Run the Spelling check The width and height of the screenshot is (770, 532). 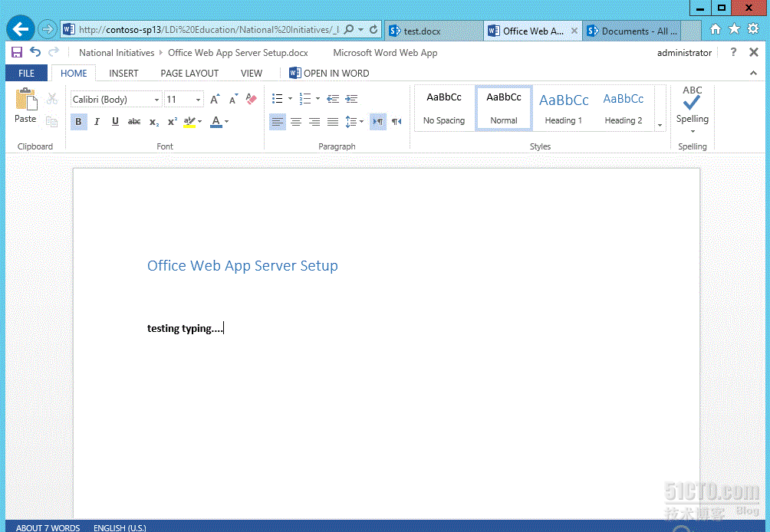692,105
